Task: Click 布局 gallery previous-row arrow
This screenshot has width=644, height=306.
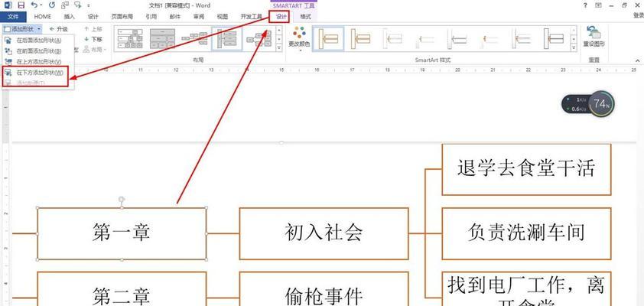Action: 279,30
